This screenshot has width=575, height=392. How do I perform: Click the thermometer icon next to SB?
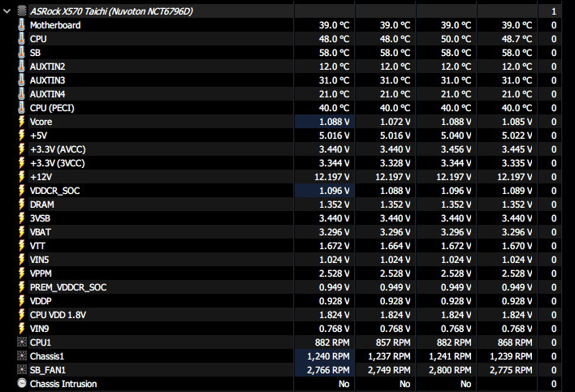(22, 53)
